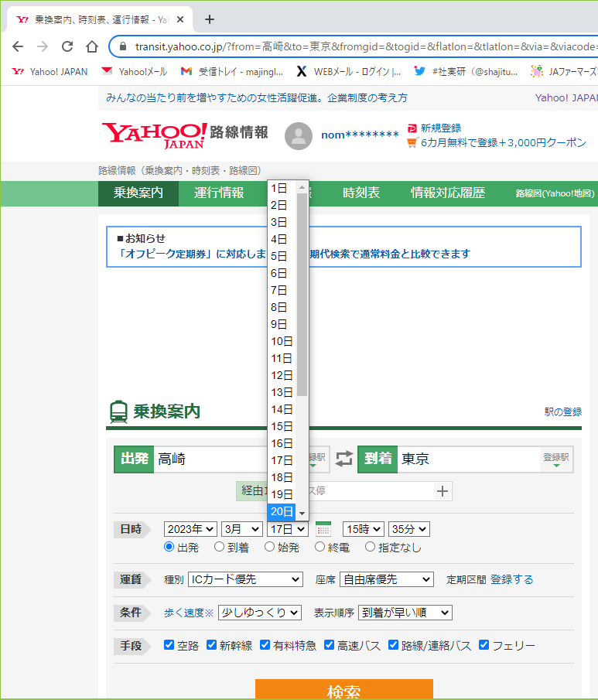Uncheck フェリー checkbox
The width and height of the screenshot is (598, 700).
484,644
